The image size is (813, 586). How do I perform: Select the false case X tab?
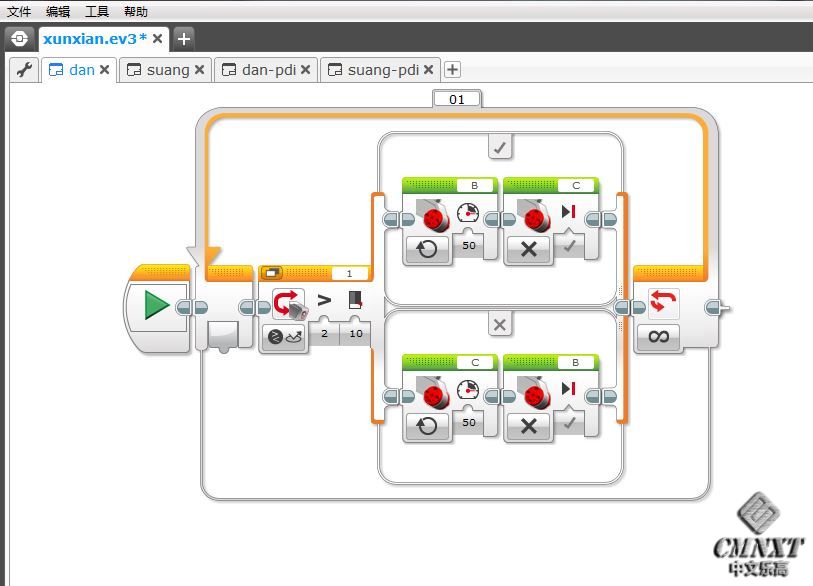click(x=500, y=325)
